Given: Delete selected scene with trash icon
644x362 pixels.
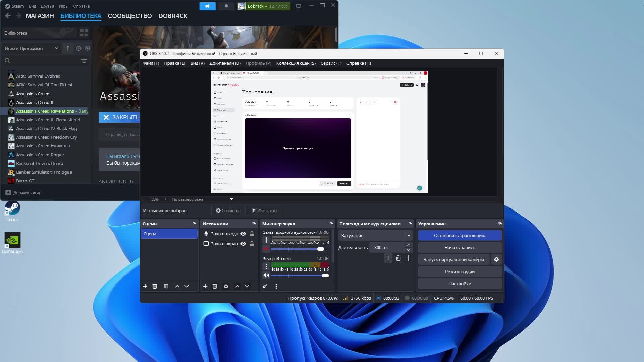Looking at the screenshot, I should 155,286.
